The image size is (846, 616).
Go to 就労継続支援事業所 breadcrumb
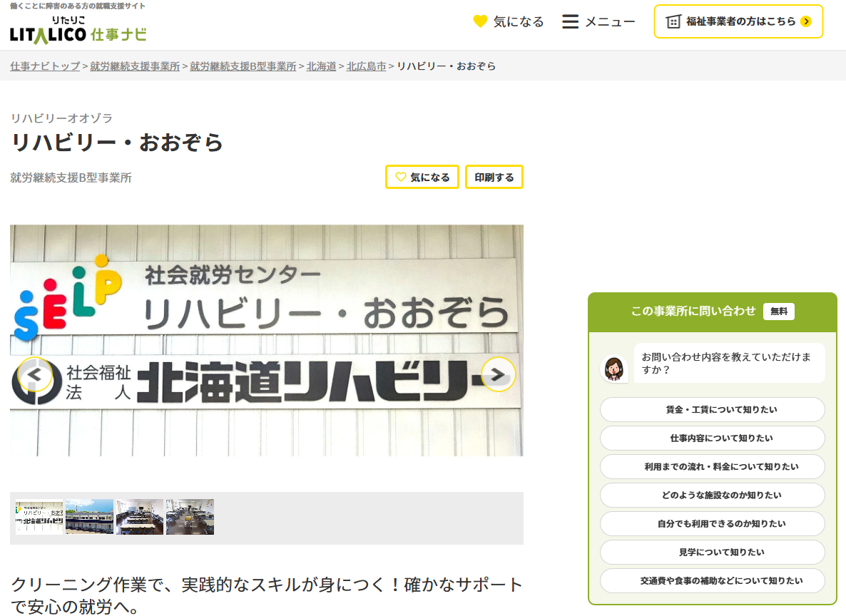pos(135,66)
